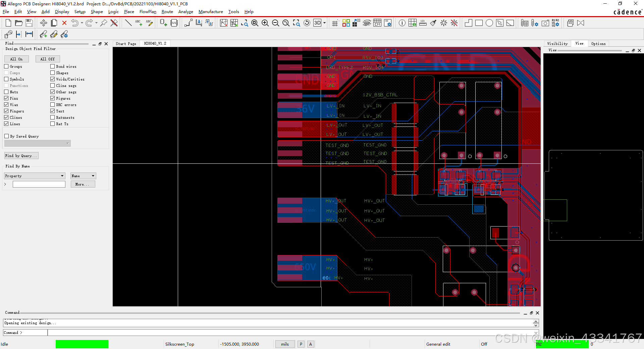Enable the Nets checkbox

tap(6, 92)
